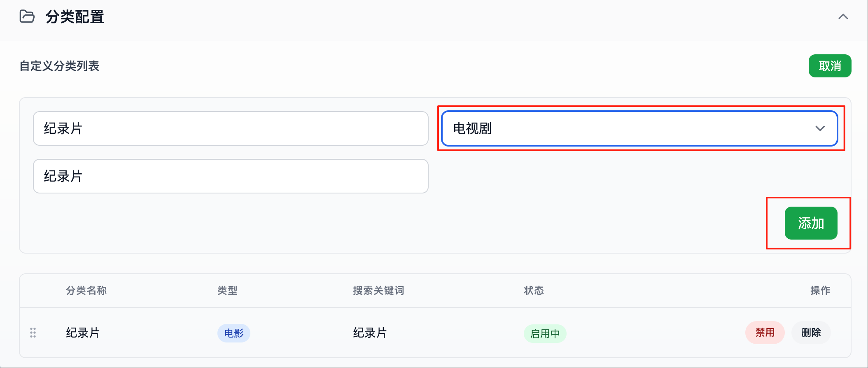The width and height of the screenshot is (868, 368).
Task: Open the 电视剧 type dropdown
Action: pos(639,128)
